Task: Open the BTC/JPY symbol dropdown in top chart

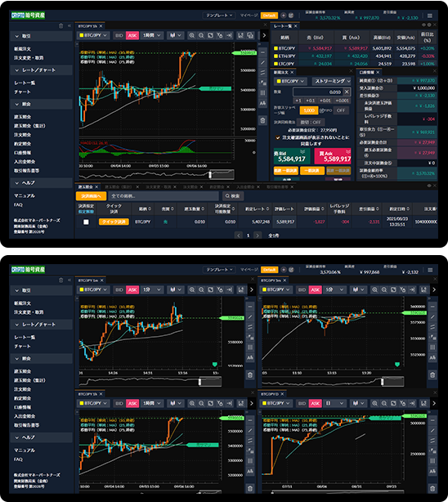Action: [x=93, y=35]
